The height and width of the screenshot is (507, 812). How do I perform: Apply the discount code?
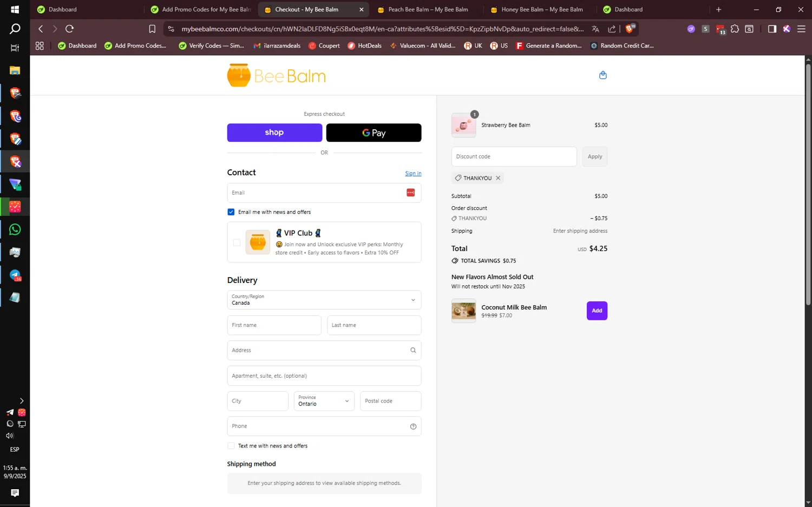pos(595,156)
